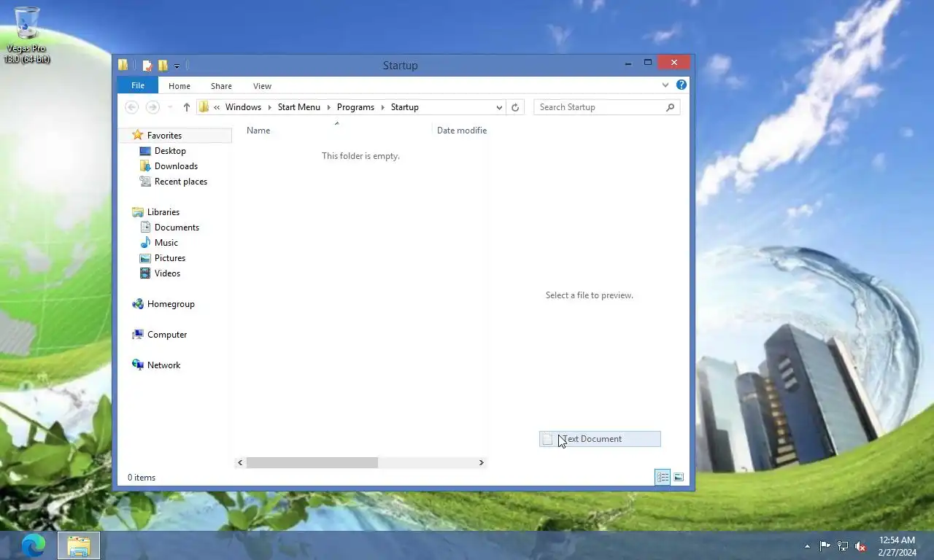
Task: Open the Videos library
Action: (167, 273)
